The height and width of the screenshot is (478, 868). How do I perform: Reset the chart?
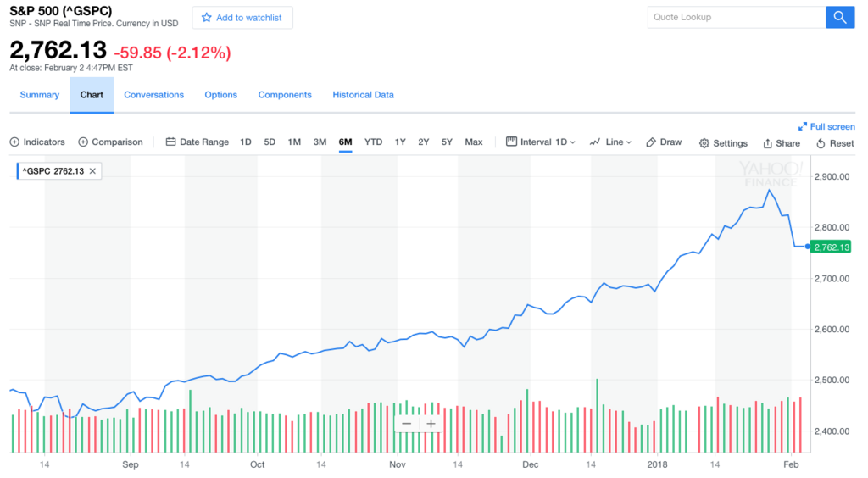[x=835, y=143]
